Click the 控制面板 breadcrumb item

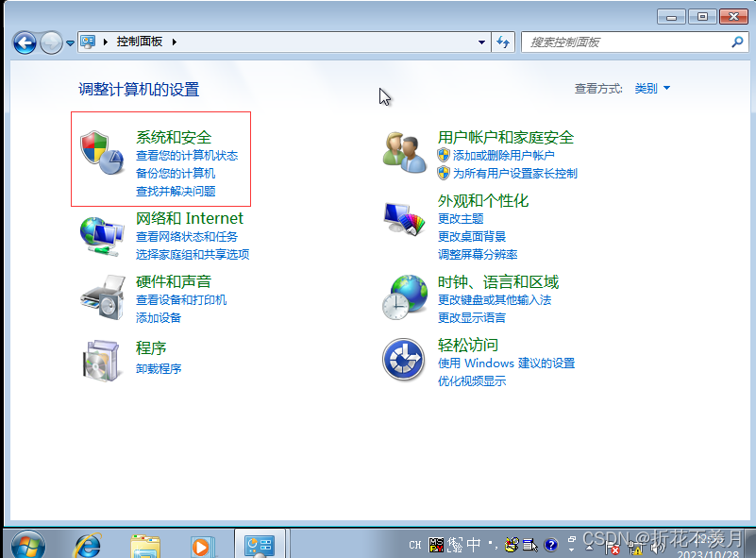(x=140, y=42)
